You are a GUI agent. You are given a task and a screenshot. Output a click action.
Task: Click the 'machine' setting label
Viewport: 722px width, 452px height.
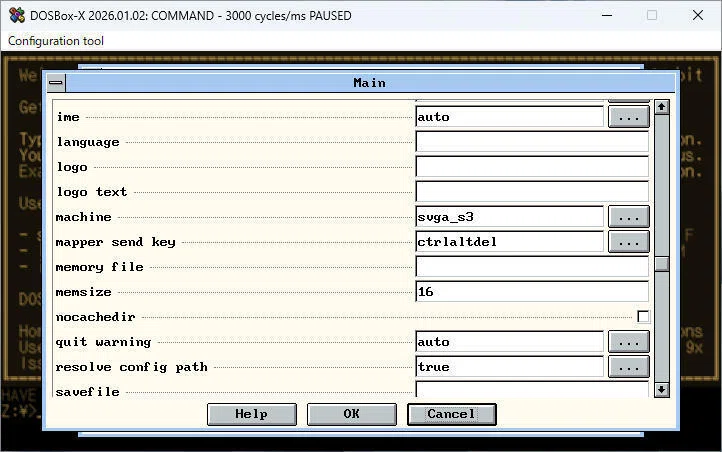click(83, 217)
